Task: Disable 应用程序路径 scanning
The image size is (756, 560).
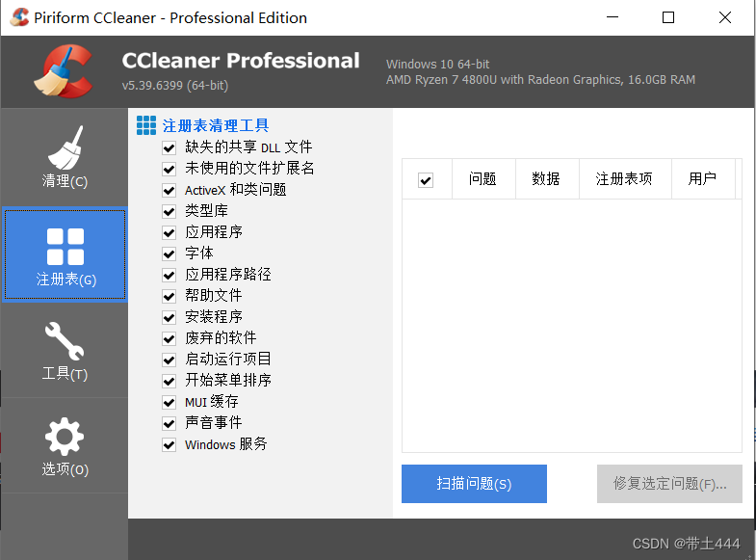Action: (x=169, y=275)
